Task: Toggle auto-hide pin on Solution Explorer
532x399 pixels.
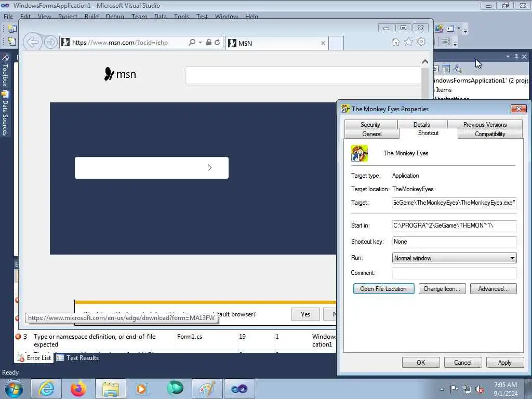Action: point(516,57)
